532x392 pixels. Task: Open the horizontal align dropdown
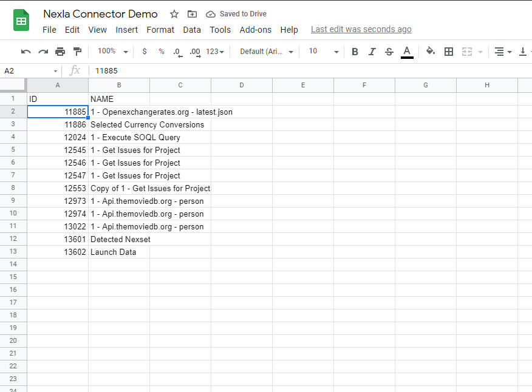pos(503,52)
